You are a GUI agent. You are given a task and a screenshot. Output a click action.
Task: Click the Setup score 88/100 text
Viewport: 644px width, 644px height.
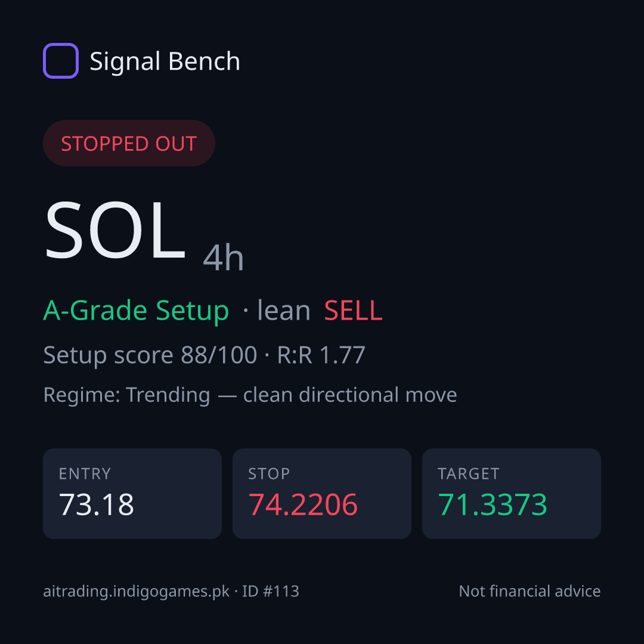(x=150, y=355)
